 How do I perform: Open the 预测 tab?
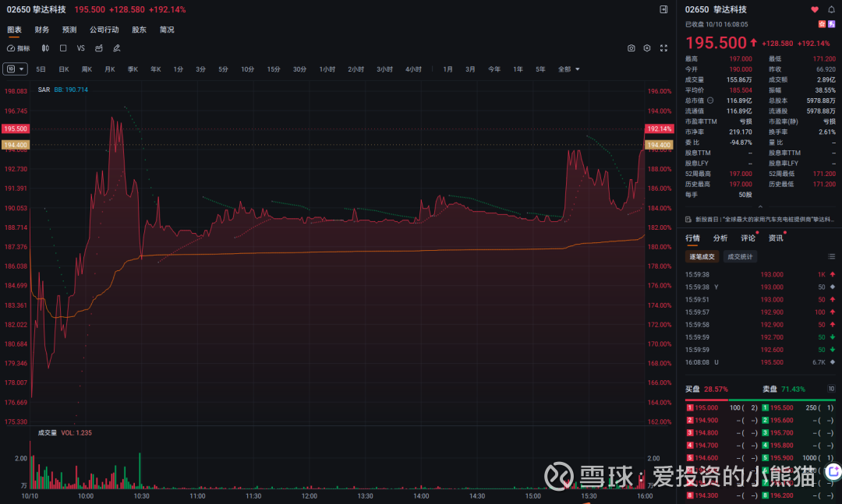coord(69,30)
